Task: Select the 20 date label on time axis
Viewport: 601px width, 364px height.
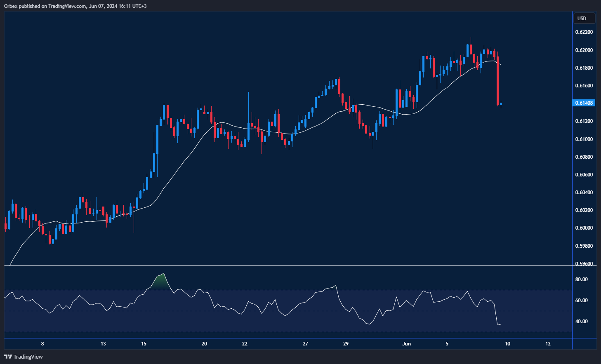Action: click(204, 344)
